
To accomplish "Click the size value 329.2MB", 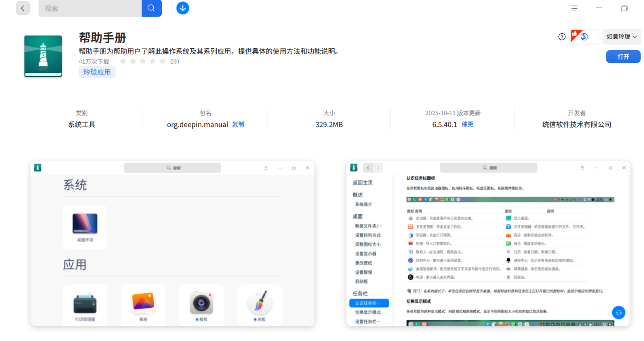I will click(x=329, y=125).
